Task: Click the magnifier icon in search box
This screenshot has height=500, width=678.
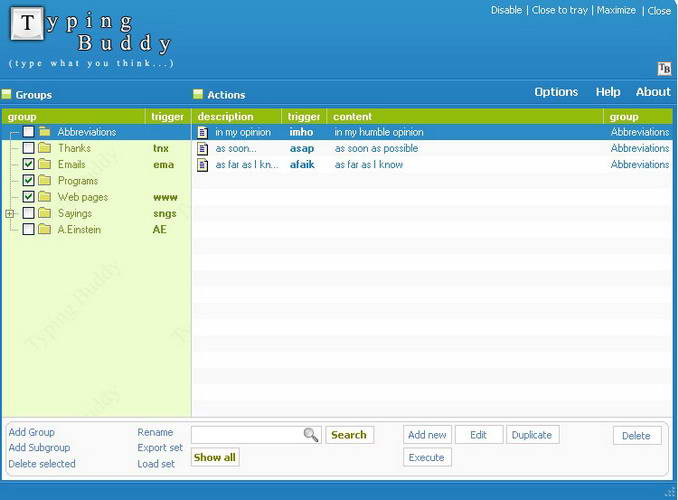Action: coord(310,435)
